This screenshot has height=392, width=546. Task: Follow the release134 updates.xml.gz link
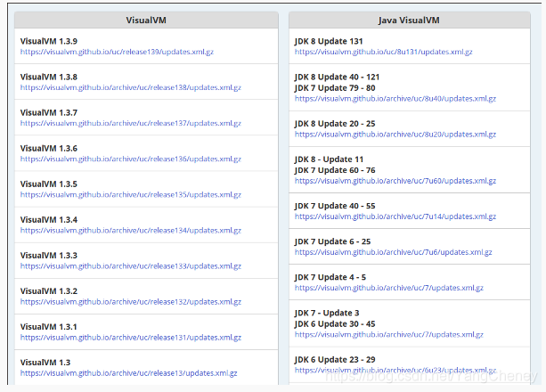click(131, 231)
